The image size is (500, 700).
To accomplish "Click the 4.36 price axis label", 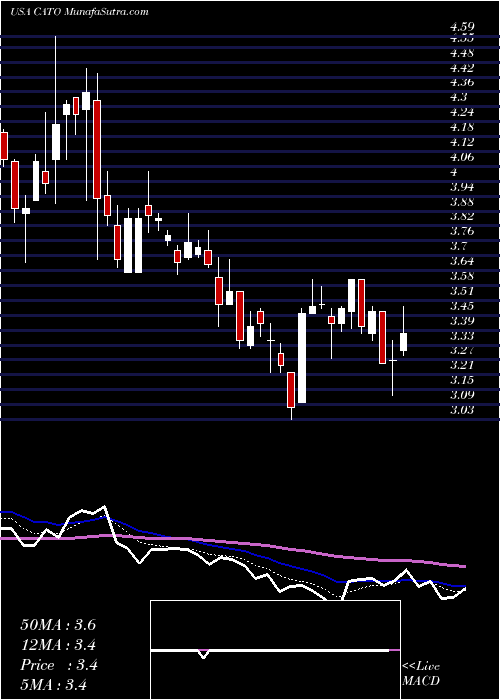I will (x=462, y=83).
